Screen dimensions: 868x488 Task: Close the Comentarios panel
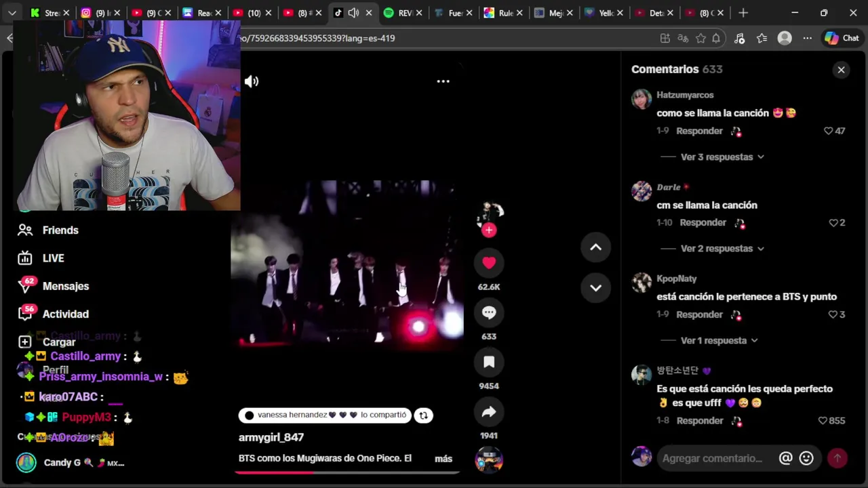[x=841, y=70]
